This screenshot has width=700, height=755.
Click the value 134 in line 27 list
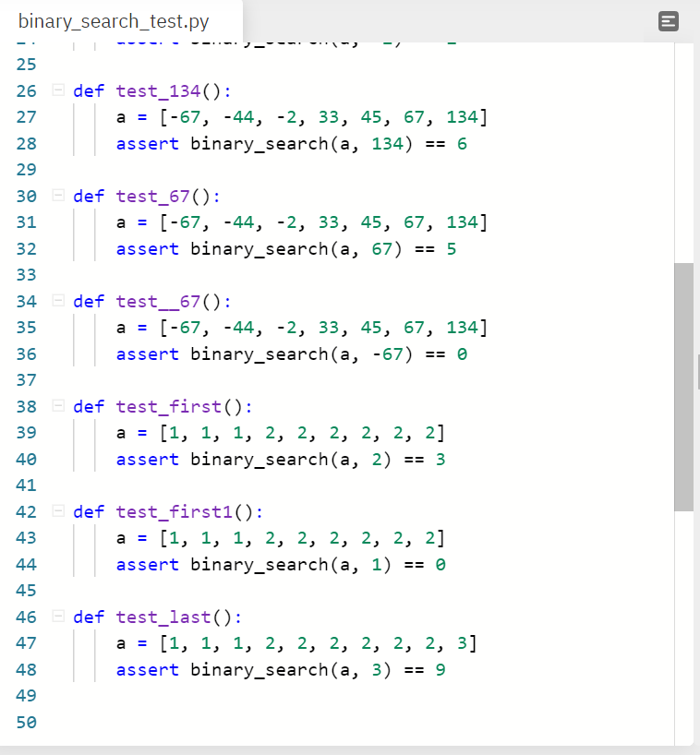462,117
